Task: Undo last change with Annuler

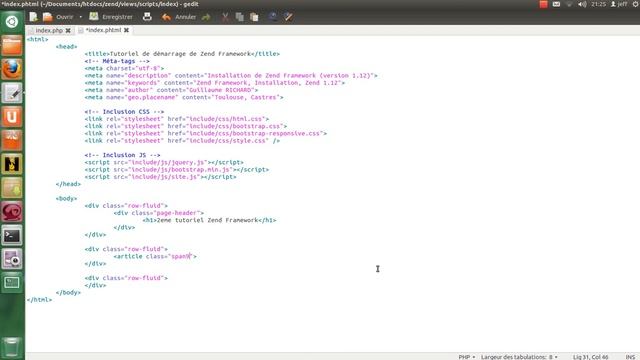Action: [179, 17]
